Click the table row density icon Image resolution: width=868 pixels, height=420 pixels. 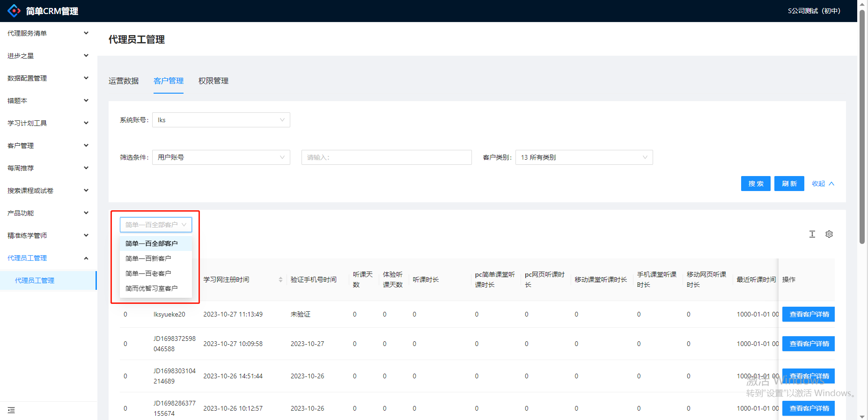pyautogui.click(x=812, y=234)
